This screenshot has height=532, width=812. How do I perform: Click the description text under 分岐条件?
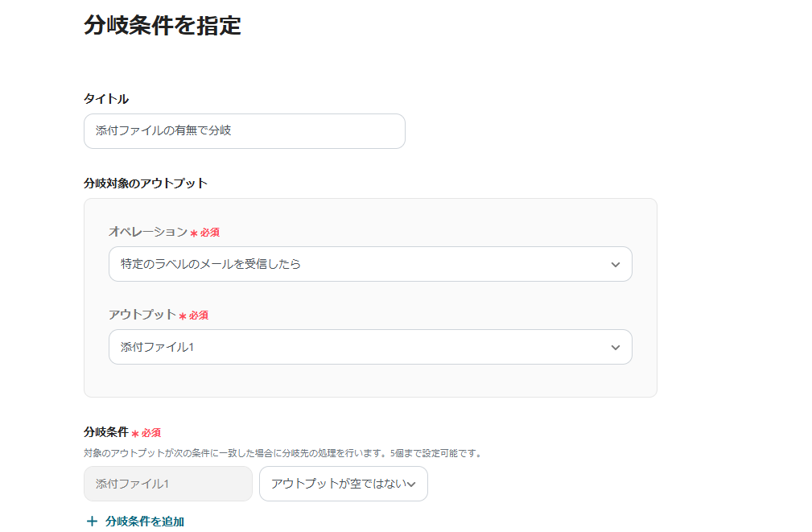click(282, 453)
